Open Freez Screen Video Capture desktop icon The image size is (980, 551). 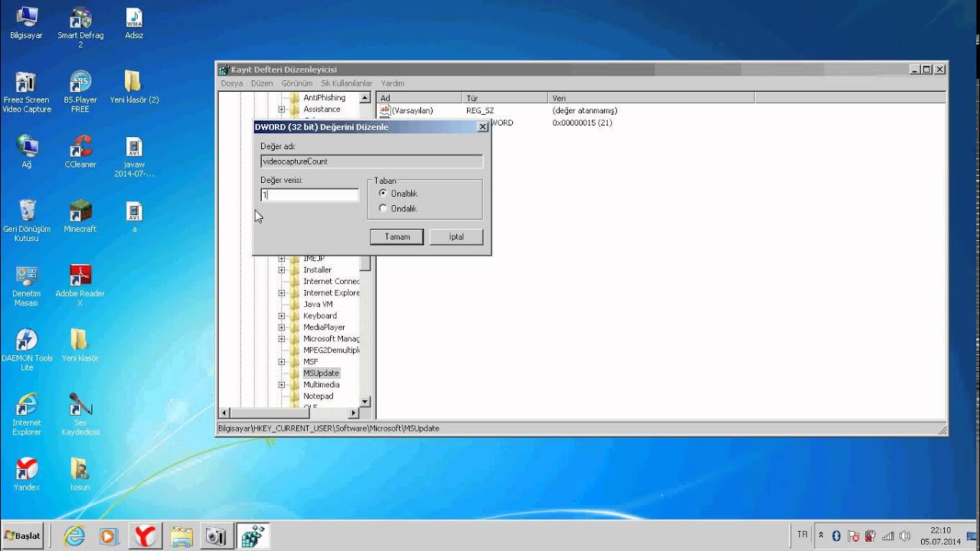tap(26, 92)
